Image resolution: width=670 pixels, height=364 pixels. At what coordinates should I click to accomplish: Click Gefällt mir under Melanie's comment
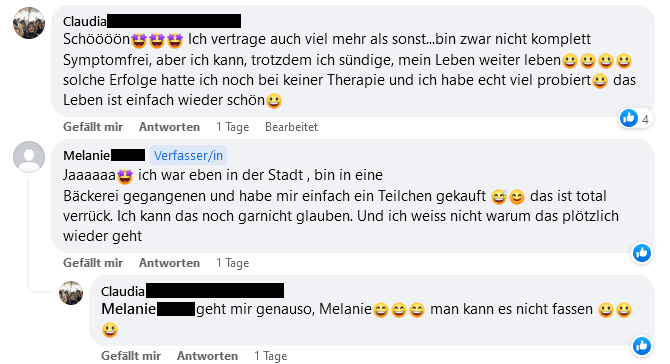93,263
